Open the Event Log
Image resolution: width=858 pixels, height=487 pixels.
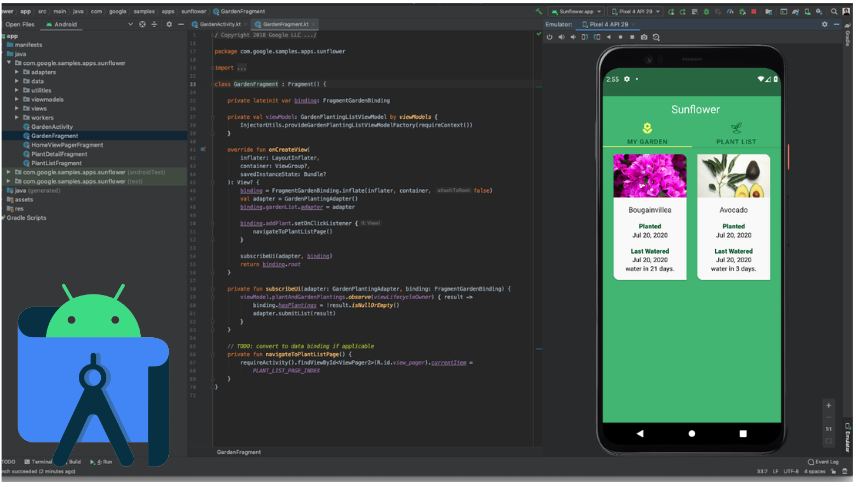(823, 462)
